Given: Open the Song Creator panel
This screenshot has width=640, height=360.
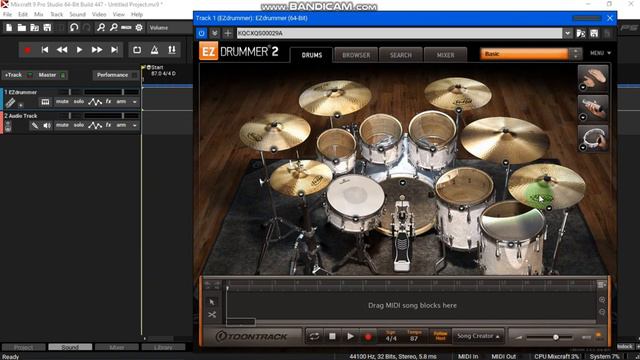Looking at the screenshot, I should coord(478,336).
